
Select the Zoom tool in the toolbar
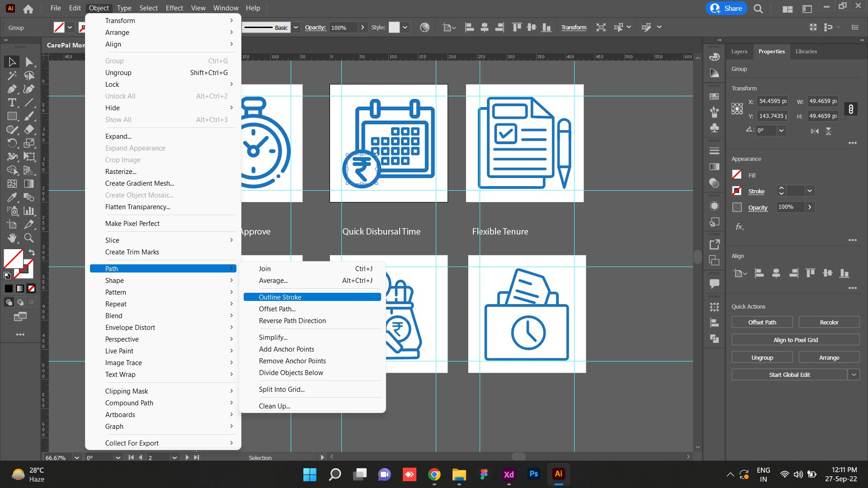[x=29, y=238]
